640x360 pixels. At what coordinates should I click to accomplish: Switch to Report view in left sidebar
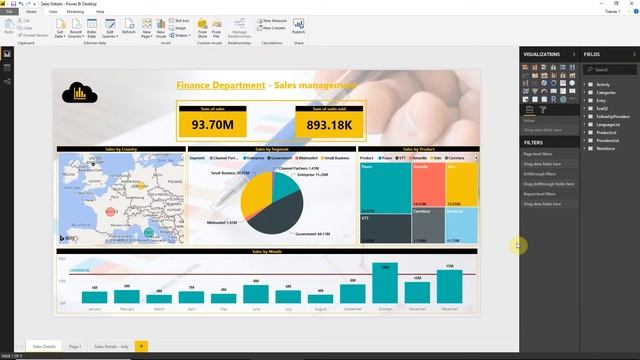pyautogui.click(x=7, y=54)
